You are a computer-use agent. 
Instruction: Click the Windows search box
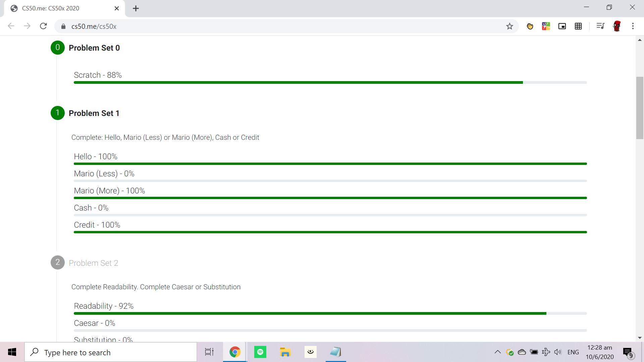(x=111, y=352)
